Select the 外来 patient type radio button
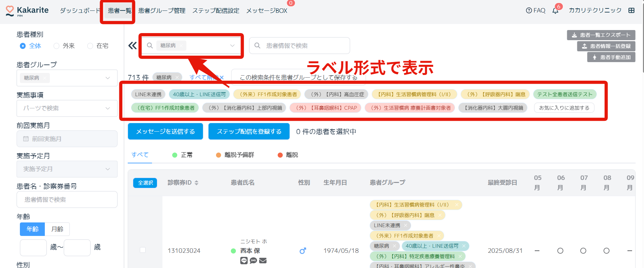This screenshot has width=644, height=268. click(x=57, y=46)
